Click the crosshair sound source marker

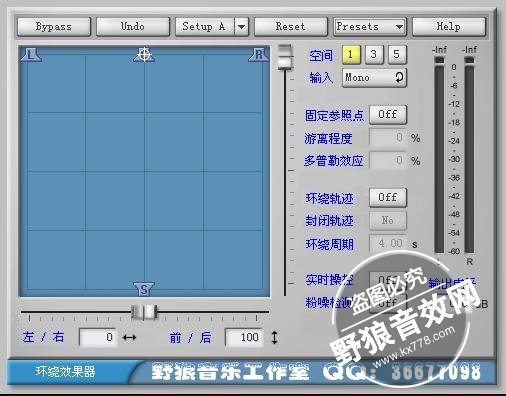pos(144,54)
